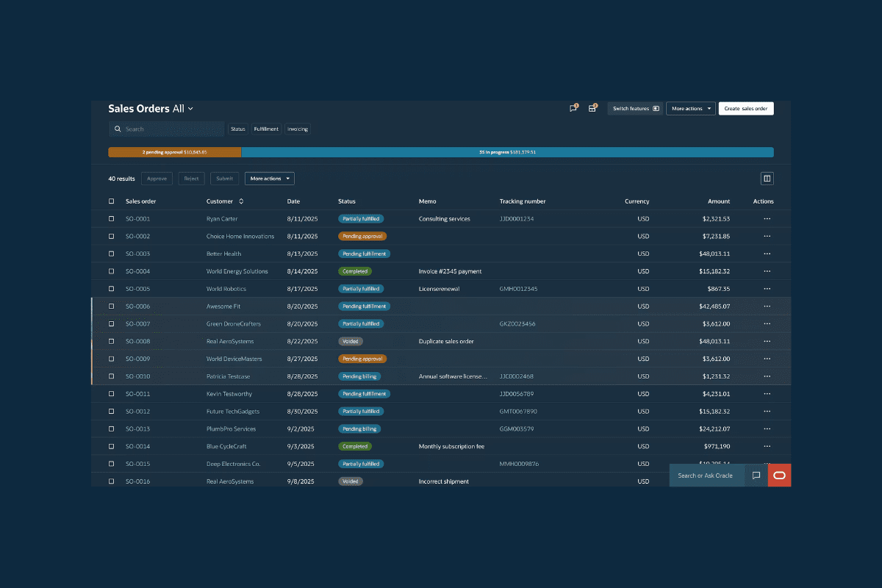882x588 pixels.
Task: Open the column layout settings icon
Action: click(x=767, y=179)
